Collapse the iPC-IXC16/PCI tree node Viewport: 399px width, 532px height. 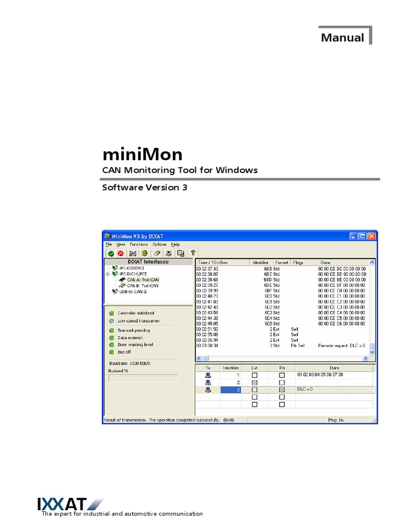coord(108,274)
